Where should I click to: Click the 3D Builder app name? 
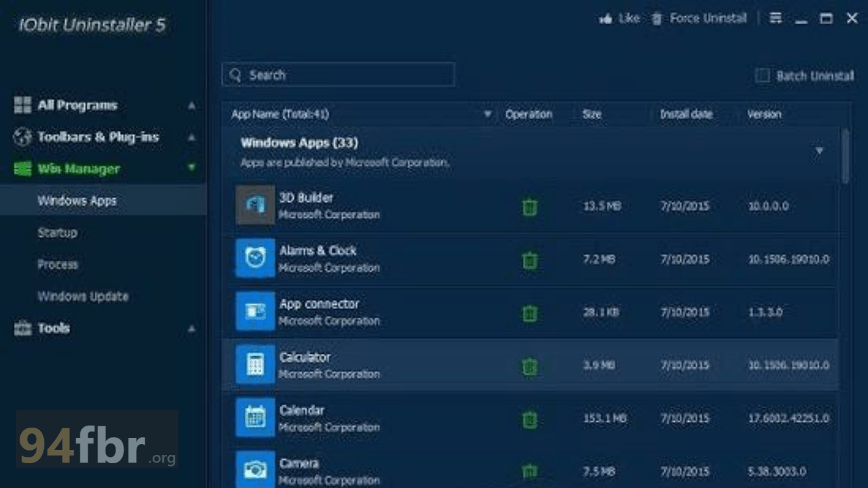tap(306, 198)
